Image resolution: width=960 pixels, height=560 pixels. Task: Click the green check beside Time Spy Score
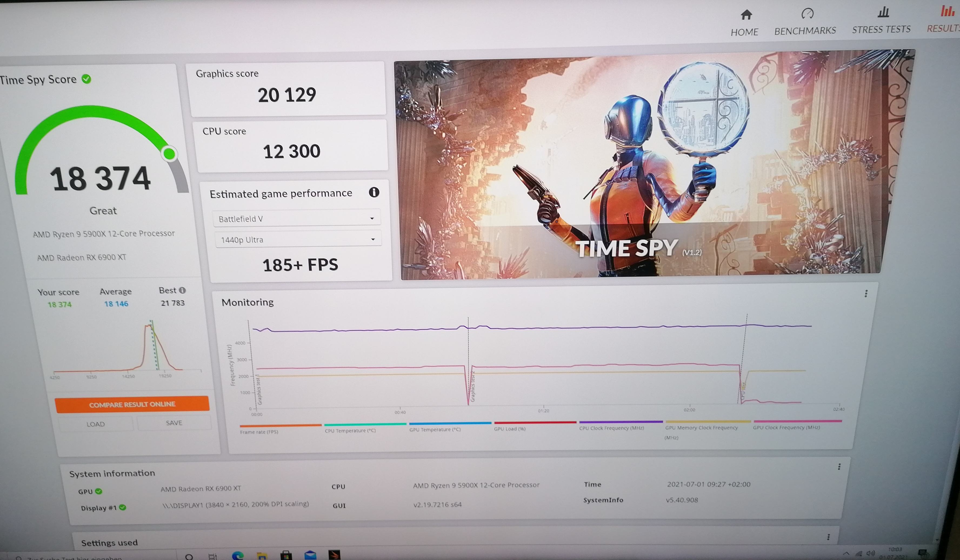click(x=86, y=79)
